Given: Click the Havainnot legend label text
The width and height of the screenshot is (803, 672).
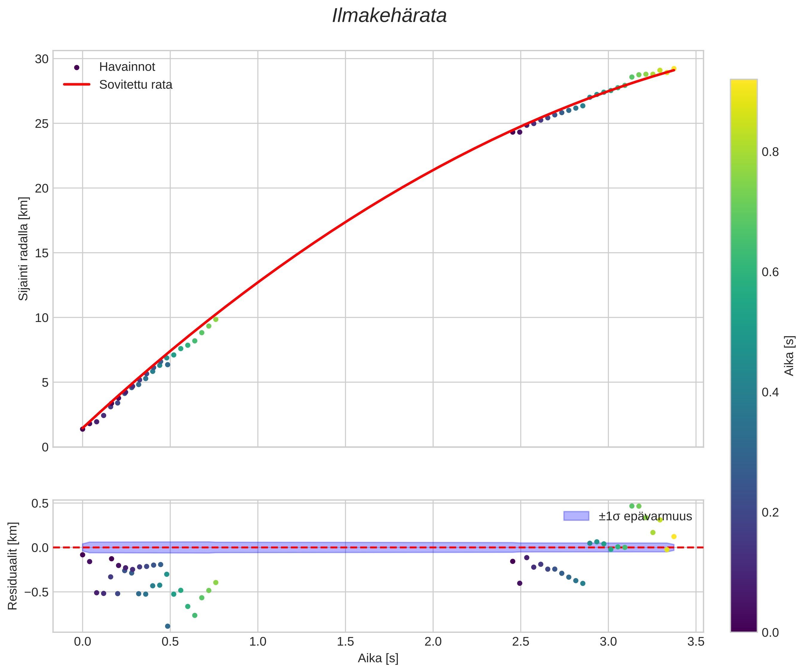Looking at the screenshot, I should pos(127,67).
